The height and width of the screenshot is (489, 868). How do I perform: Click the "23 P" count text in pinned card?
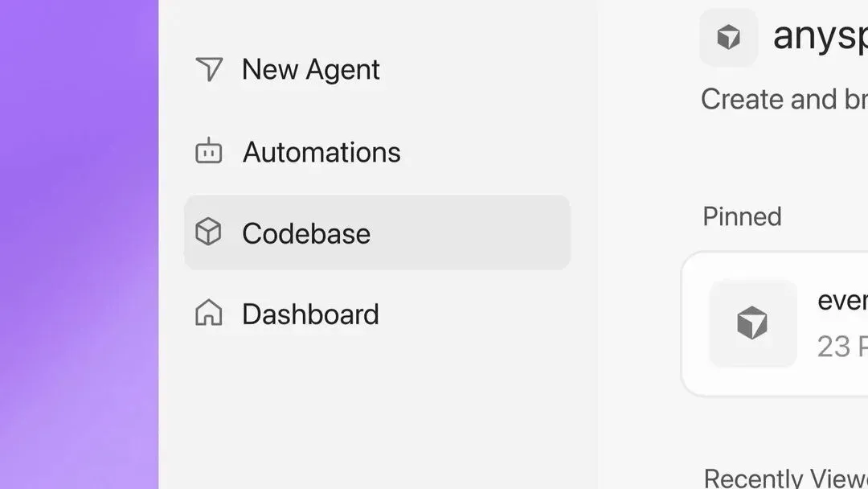[x=842, y=347]
